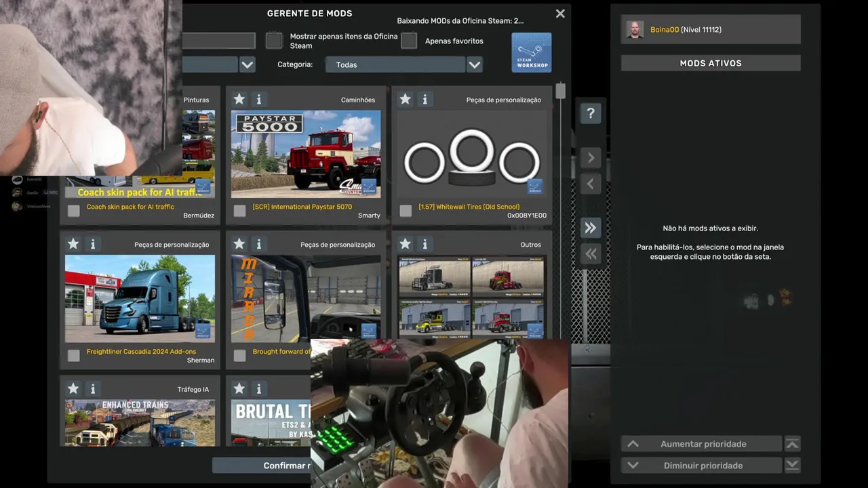Favorite the Enhanced Trains mod star
Viewport: 868px width, 488px height.
click(73, 389)
